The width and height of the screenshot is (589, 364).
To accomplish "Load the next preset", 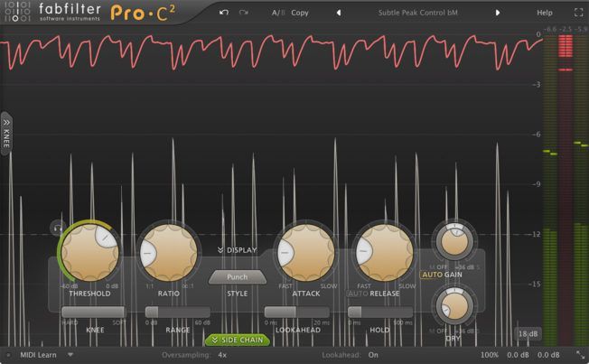I will click(x=498, y=13).
